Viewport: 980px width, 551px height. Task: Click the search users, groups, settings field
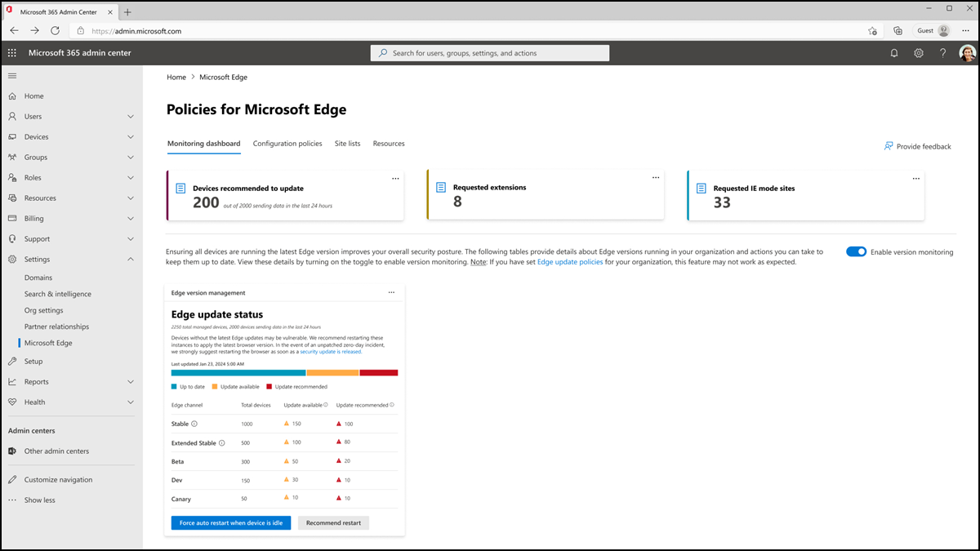(489, 52)
